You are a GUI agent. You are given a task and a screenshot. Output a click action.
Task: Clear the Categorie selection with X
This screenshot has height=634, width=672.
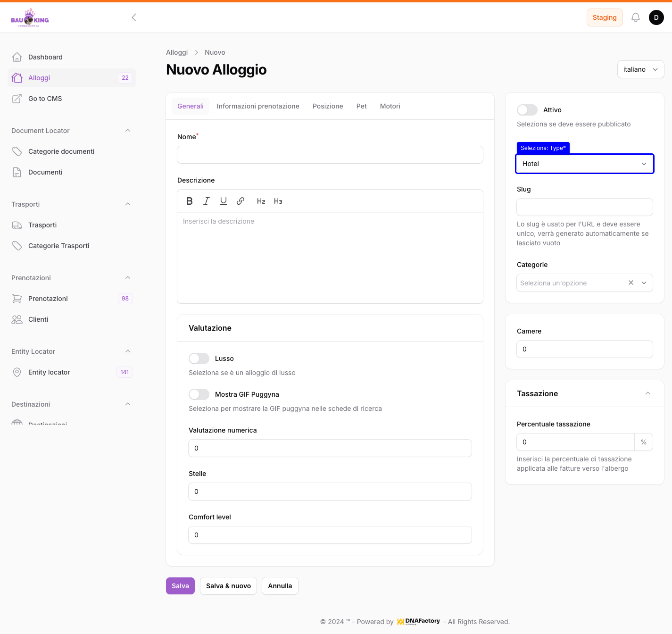[631, 283]
